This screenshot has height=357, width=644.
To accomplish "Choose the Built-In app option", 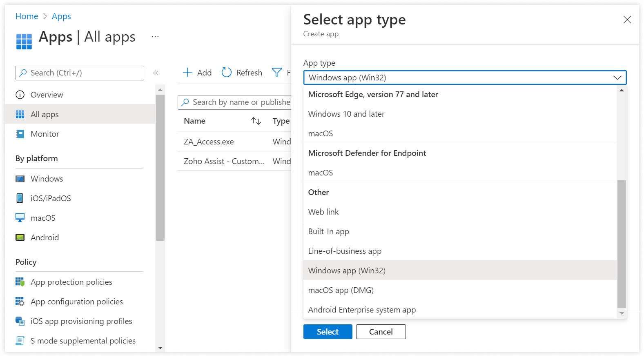I will pyautogui.click(x=460, y=231).
